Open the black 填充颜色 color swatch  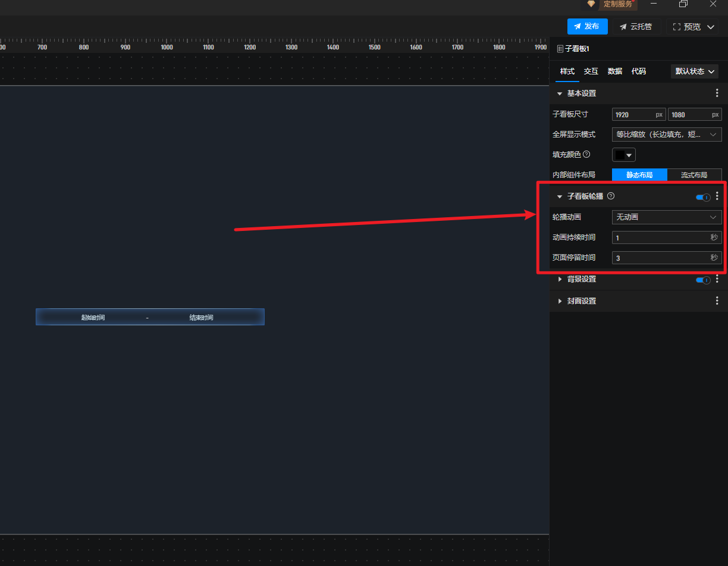pyautogui.click(x=623, y=155)
